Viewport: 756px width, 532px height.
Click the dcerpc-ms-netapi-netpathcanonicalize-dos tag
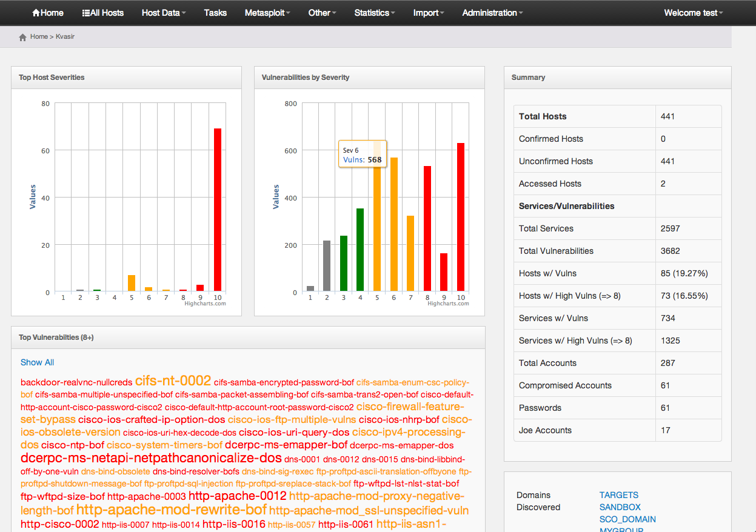click(x=151, y=457)
